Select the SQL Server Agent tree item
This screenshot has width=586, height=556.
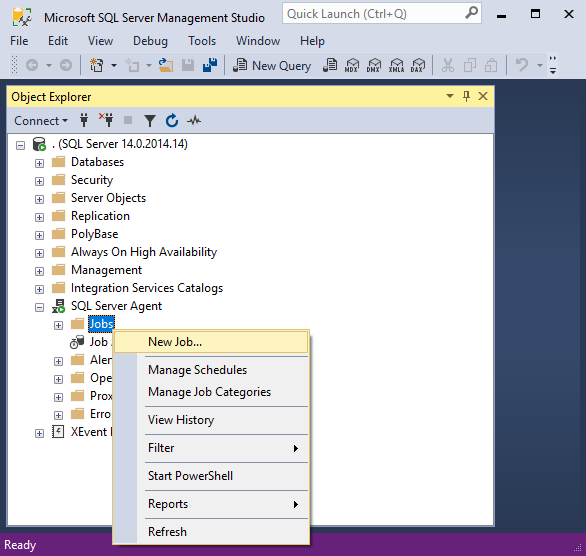pyautogui.click(x=116, y=306)
